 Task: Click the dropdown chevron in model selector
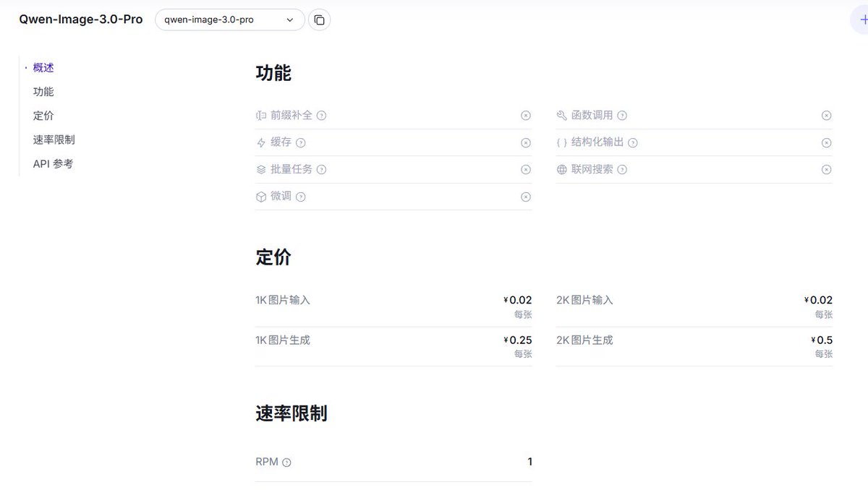click(x=290, y=20)
